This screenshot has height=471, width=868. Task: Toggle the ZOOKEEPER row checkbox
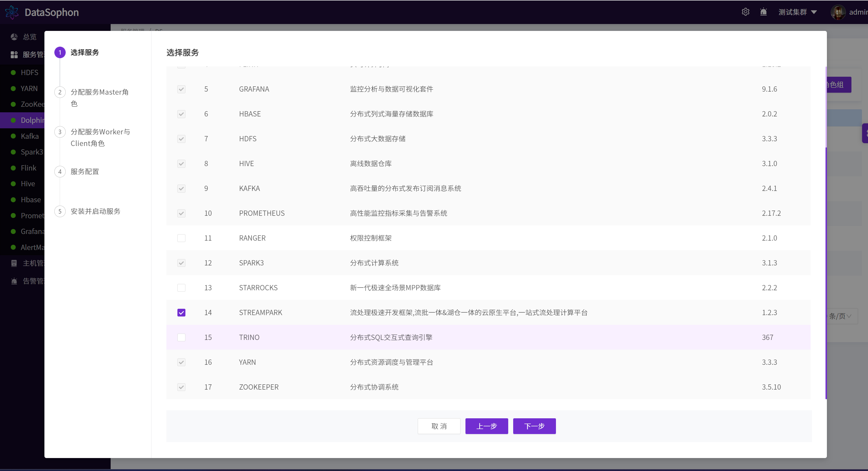[181, 387]
